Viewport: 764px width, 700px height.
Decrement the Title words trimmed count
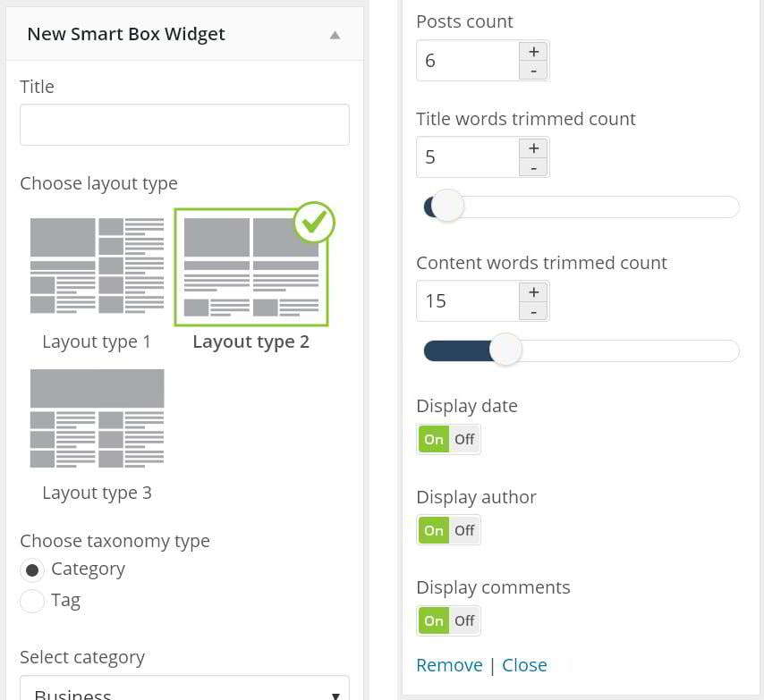pyautogui.click(x=533, y=168)
